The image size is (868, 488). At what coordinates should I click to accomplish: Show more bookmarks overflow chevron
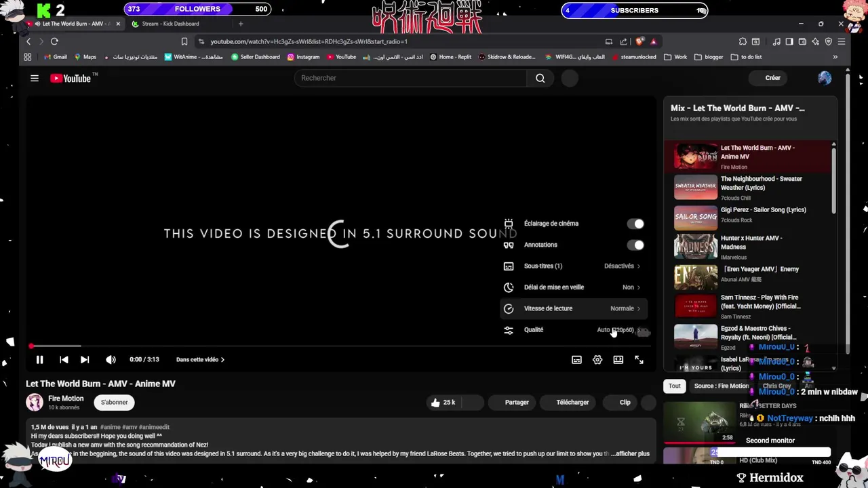point(835,57)
